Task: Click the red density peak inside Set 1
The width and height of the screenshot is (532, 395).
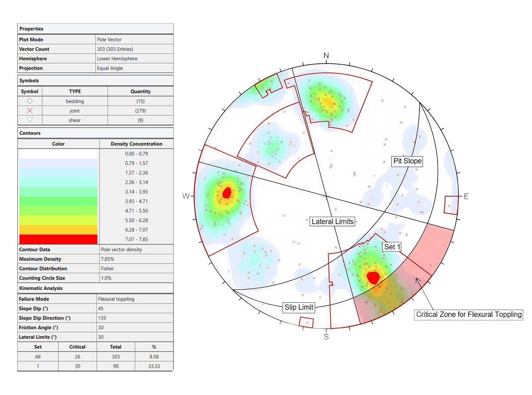Action: (373, 277)
